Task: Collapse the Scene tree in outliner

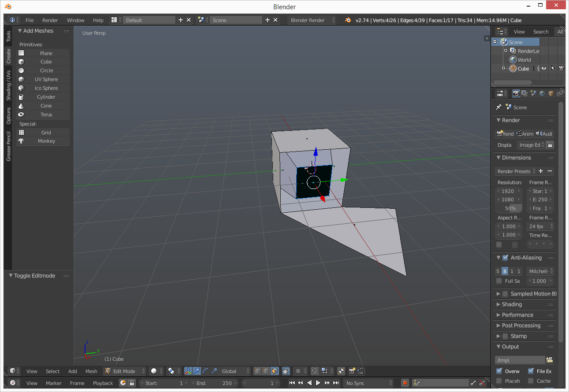Action: 495,42
